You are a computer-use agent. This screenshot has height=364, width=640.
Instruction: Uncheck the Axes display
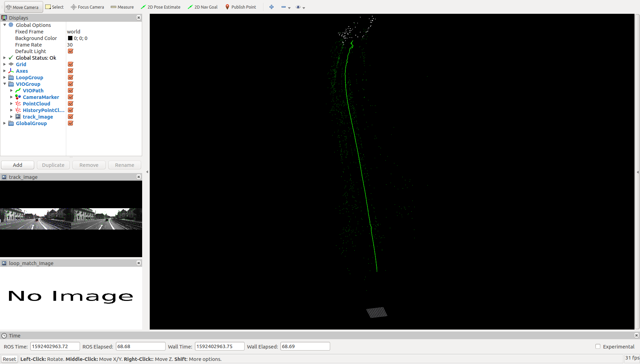click(x=70, y=71)
